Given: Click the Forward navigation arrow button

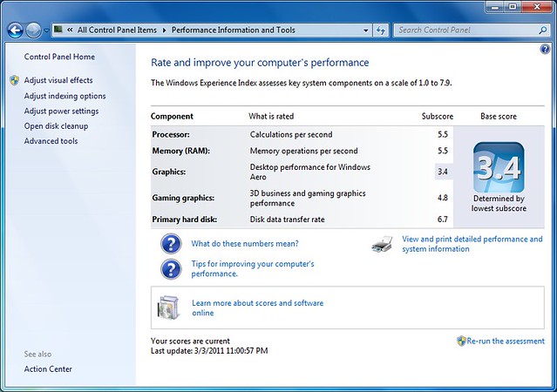Looking at the screenshot, I should pyautogui.click(x=34, y=30).
